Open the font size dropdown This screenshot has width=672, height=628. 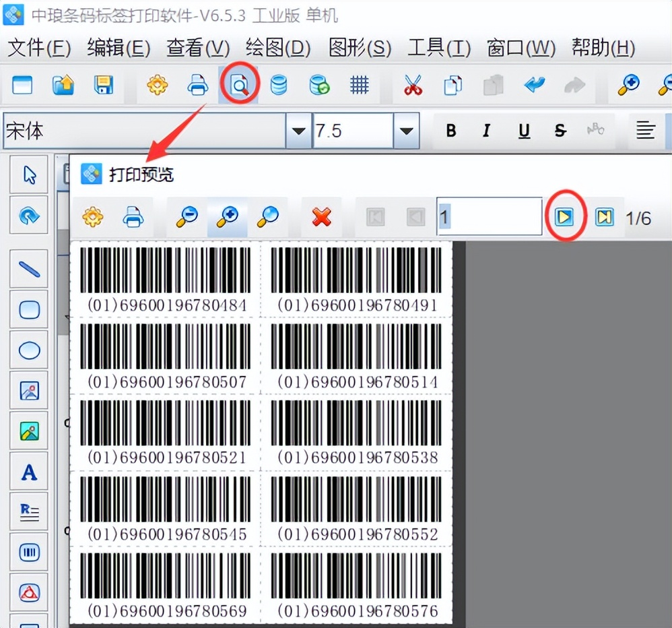[407, 131]
